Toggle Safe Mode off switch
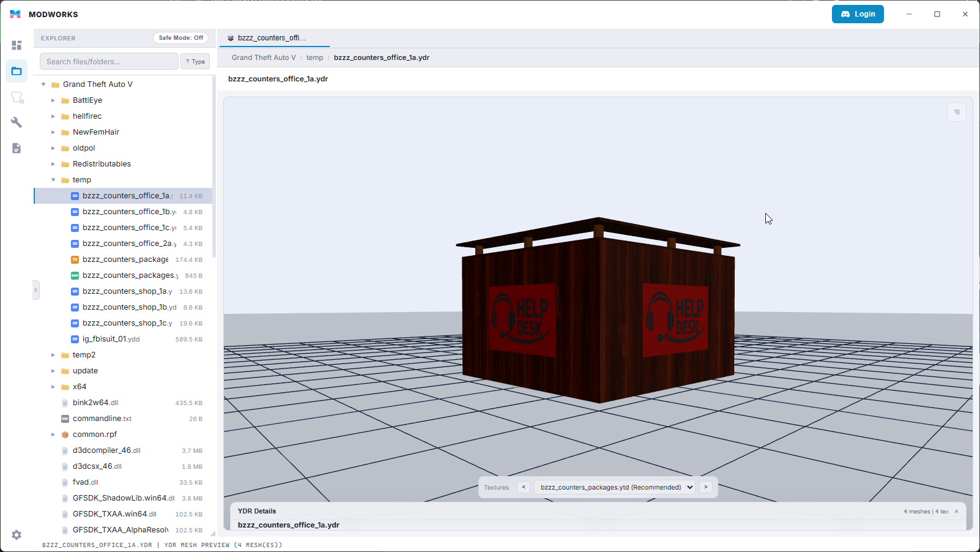 click(180, 38)
